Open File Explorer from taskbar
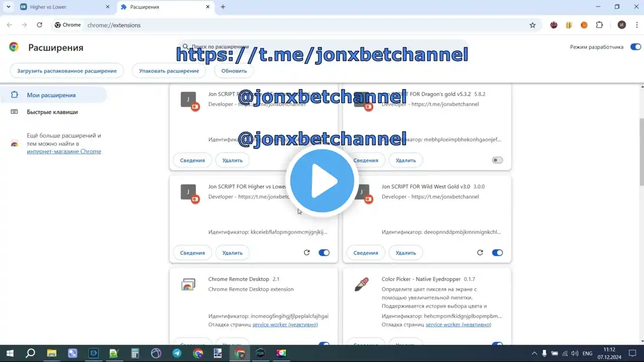644x362 pixels. pos(51,353)
